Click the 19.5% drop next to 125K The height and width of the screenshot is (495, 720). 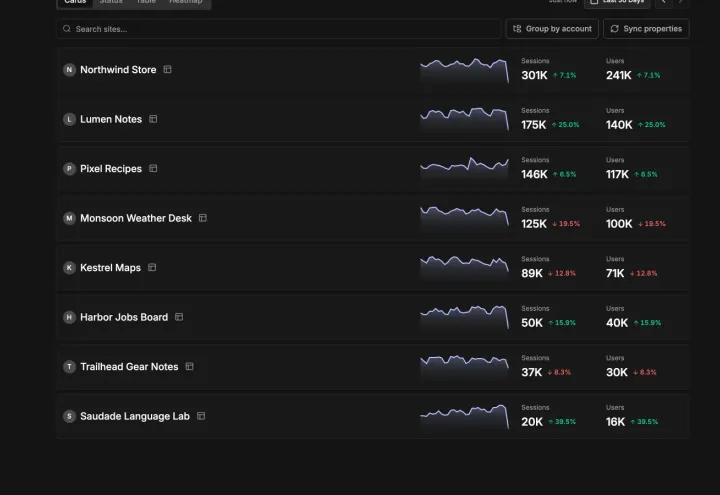pos(566,224)
